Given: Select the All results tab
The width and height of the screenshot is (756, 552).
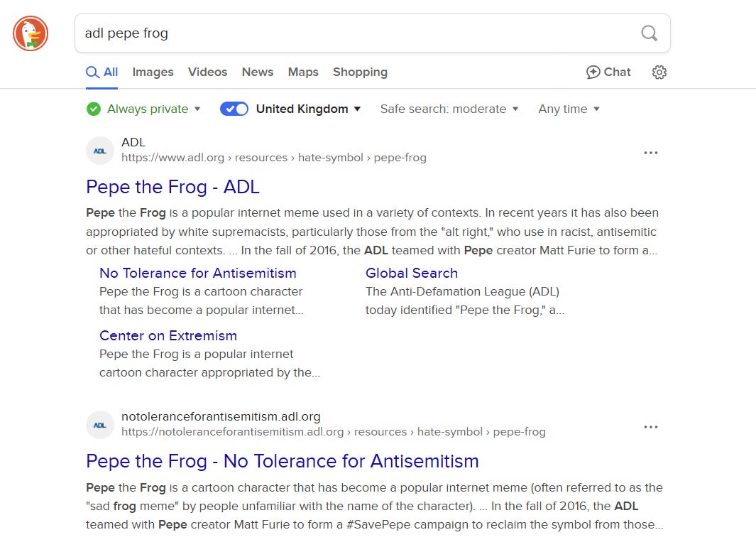Looking at the screenshot, I should pos(102,72).
